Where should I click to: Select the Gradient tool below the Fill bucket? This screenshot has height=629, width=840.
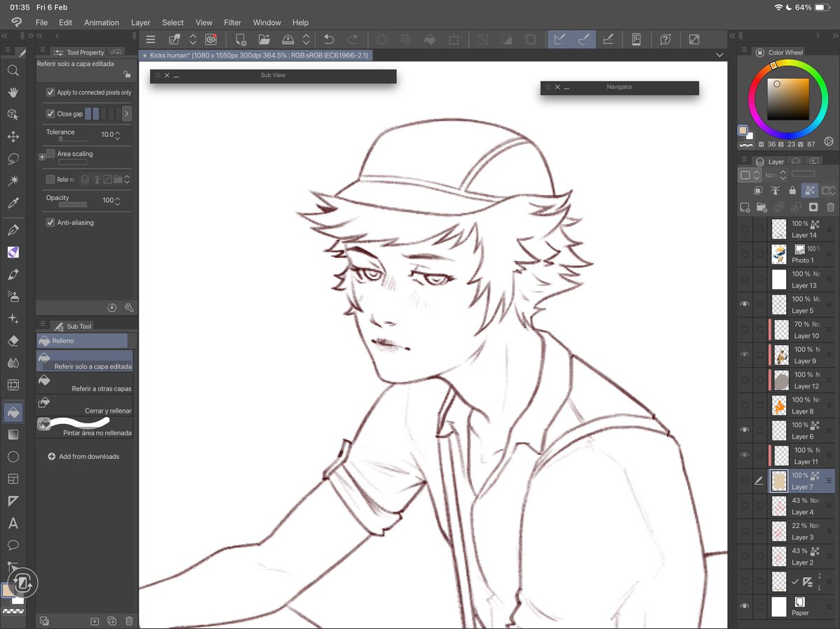tap(14, 434)
